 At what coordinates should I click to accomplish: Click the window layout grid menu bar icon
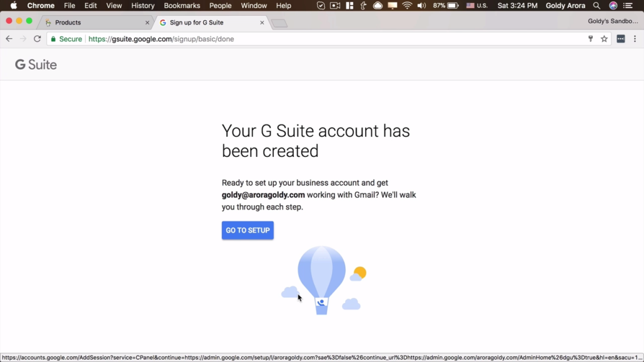350,6
